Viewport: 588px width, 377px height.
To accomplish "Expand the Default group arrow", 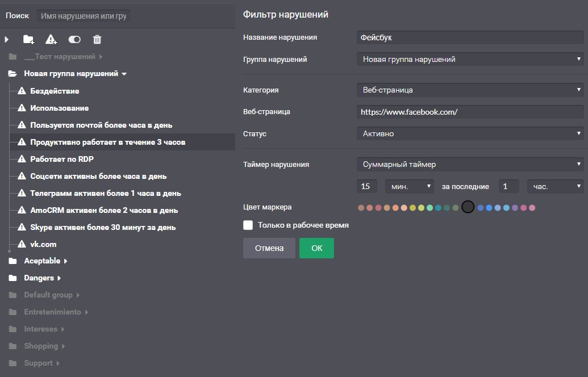I will 78,295.
